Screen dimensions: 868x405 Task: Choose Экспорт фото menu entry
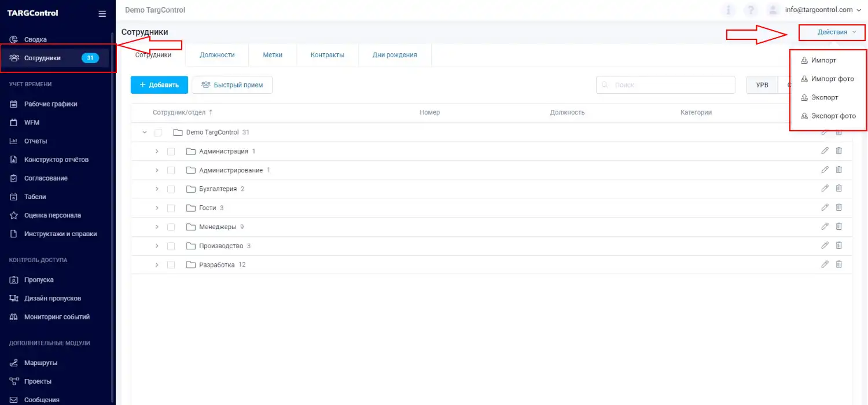pos(829,116)
